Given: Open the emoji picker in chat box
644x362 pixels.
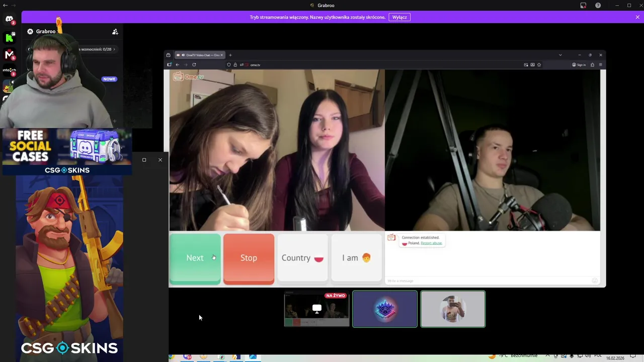Looking at the screenshot, I should [x=595, y=281].
